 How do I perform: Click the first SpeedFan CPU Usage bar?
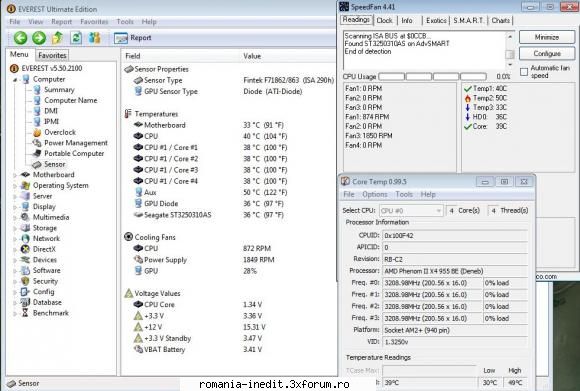tap(391, 77)
